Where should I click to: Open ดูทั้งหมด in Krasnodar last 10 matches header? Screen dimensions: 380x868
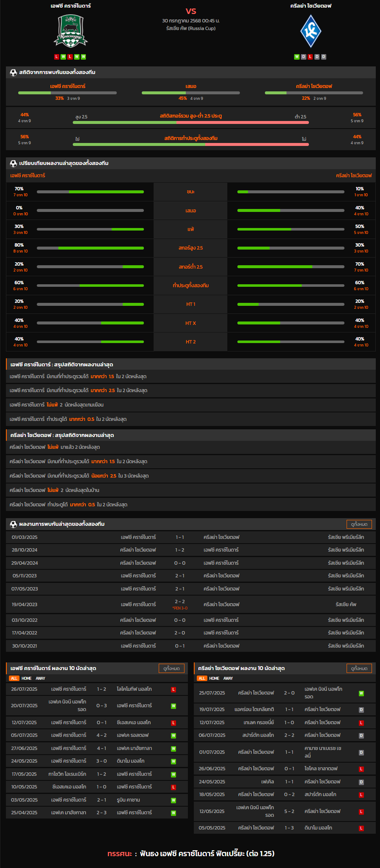click(x=171, y=668)
